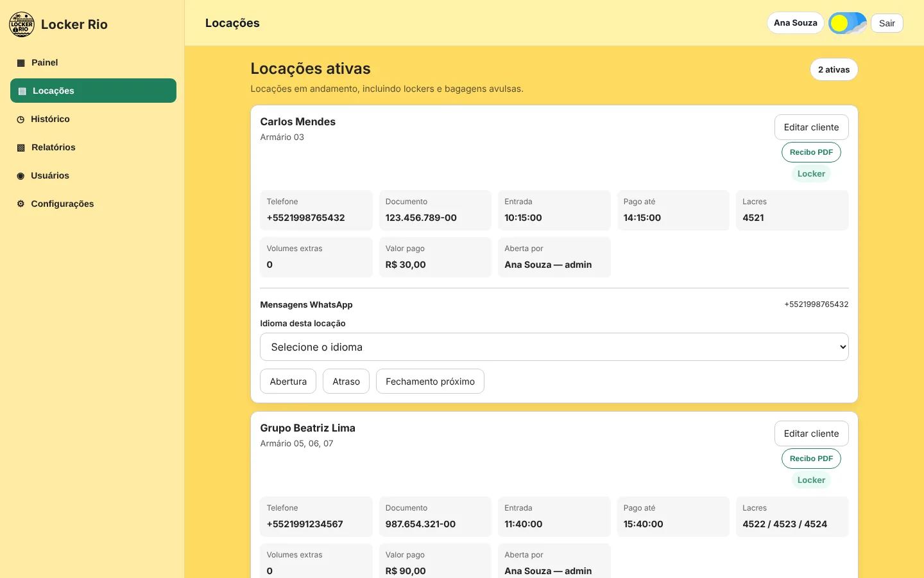Go to Histórico in the sidebar

pos(93,119)
